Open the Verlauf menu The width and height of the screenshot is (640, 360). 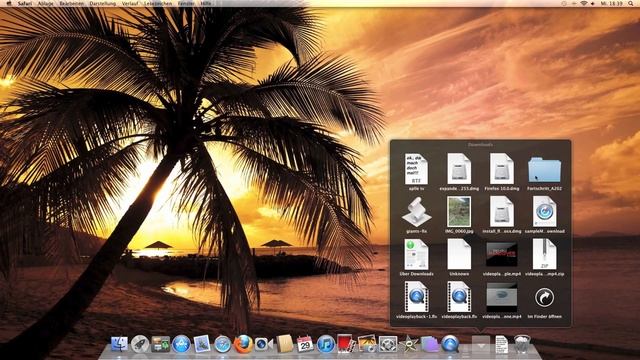[130, 3]
